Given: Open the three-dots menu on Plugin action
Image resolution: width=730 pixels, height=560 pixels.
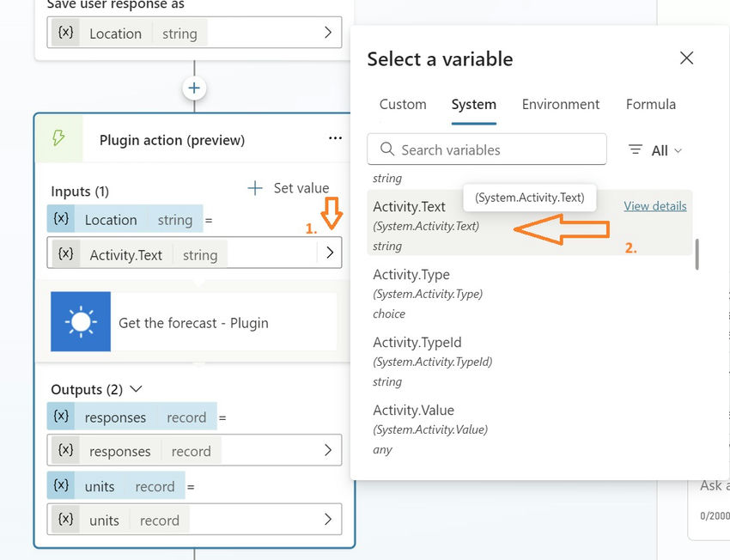Looking at the screenshot, I should pyautogui.click(x=335, y=139).
